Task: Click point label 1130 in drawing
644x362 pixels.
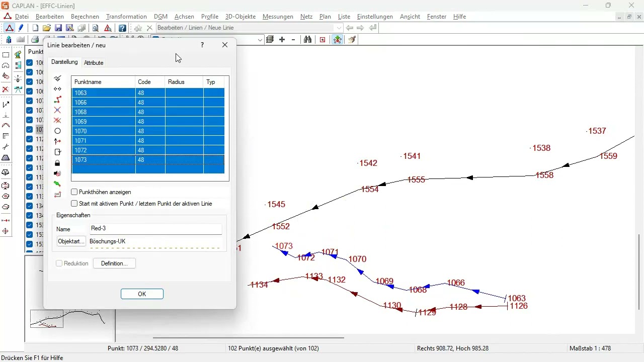Action: point(392,305)
